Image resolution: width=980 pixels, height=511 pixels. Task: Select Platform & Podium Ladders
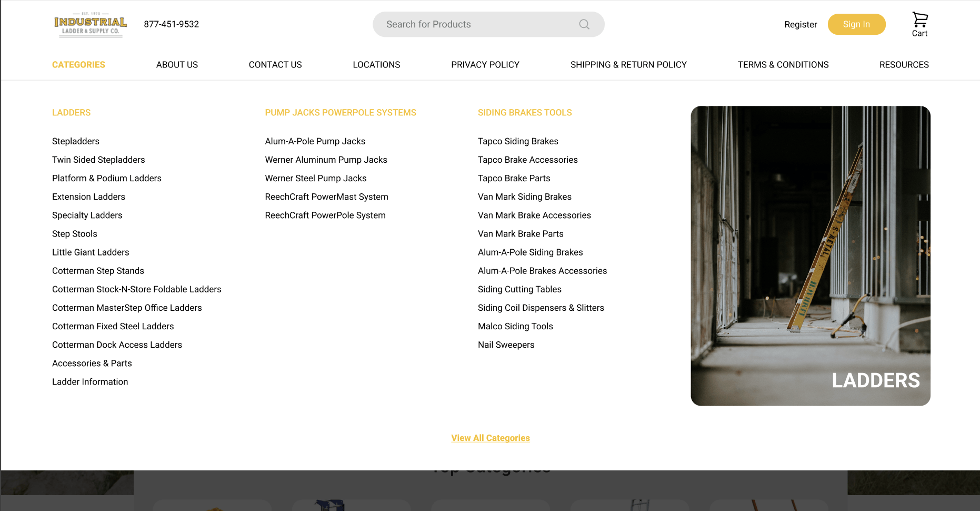click(x=107, y=178)
